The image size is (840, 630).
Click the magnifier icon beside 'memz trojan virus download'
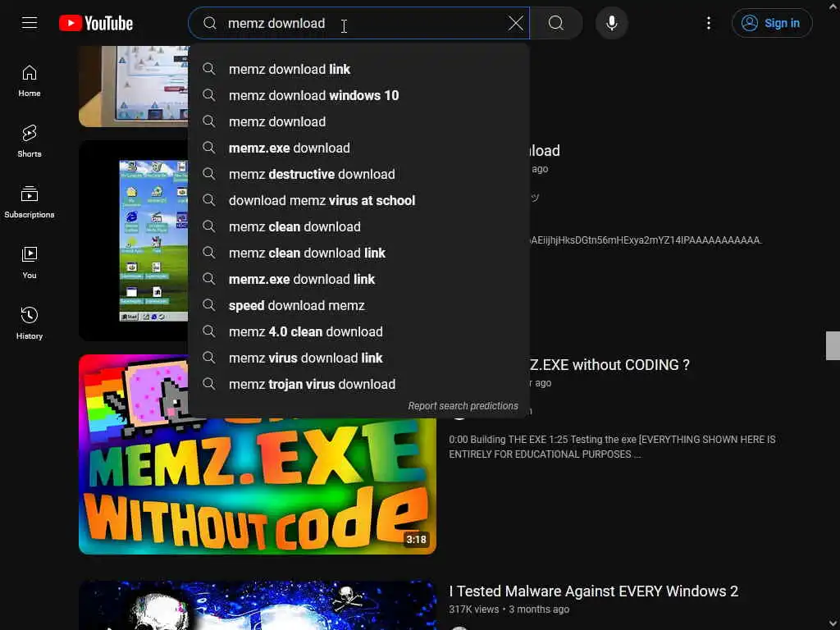point(209,384)
